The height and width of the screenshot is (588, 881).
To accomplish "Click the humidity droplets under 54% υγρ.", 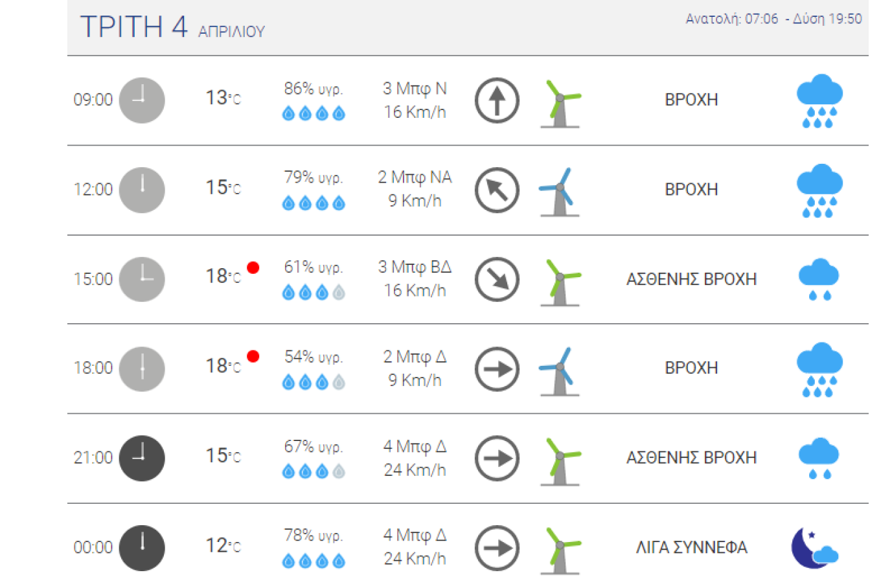I will coord(314,383).
